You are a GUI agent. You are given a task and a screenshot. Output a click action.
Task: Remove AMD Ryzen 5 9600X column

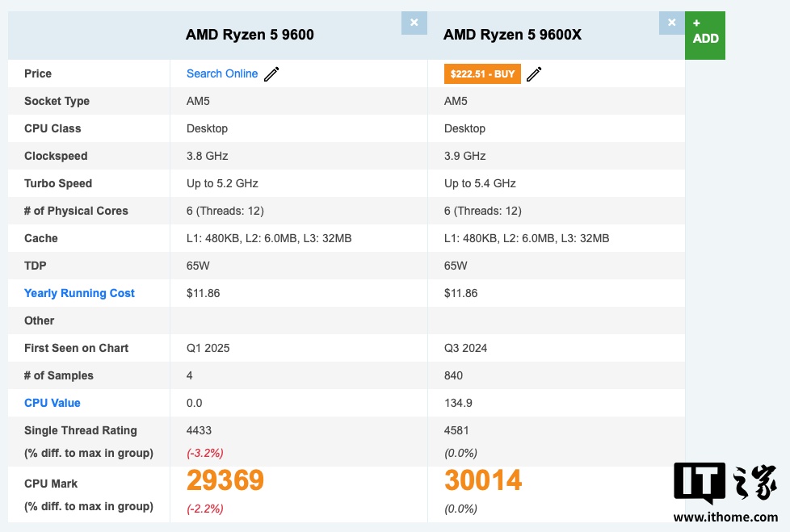pyautogui.click(x=671, y=23)
